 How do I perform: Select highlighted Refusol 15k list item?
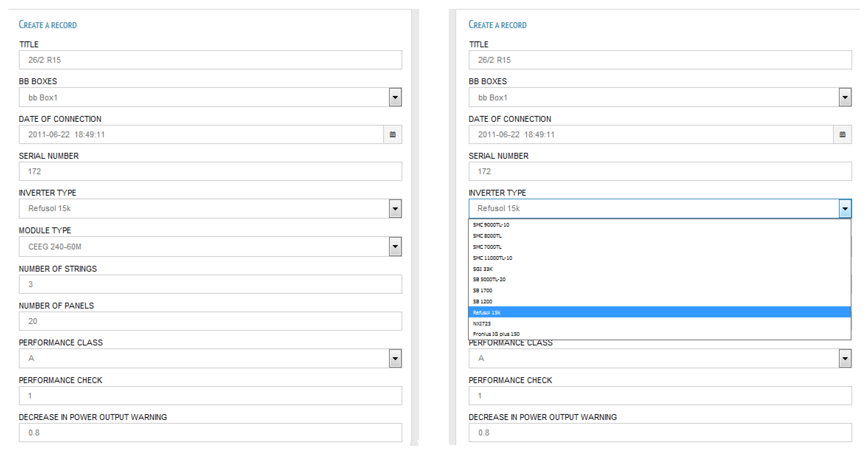(487, 312)
